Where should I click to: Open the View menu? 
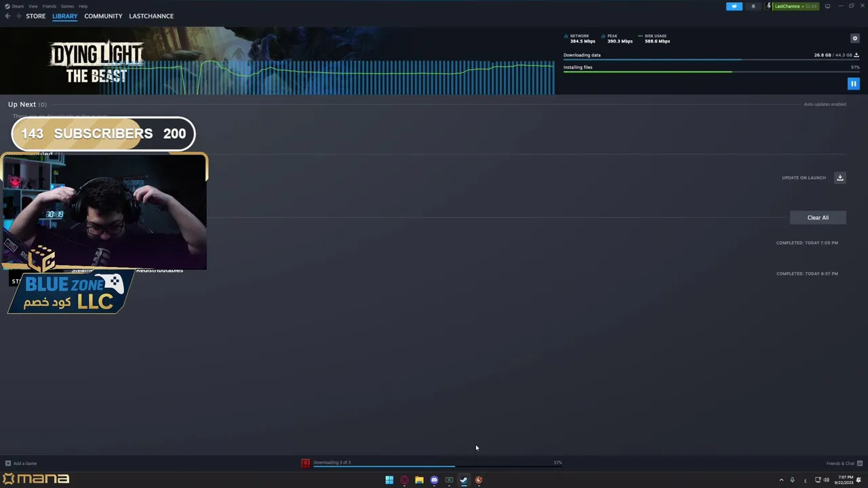click(33, 6)
